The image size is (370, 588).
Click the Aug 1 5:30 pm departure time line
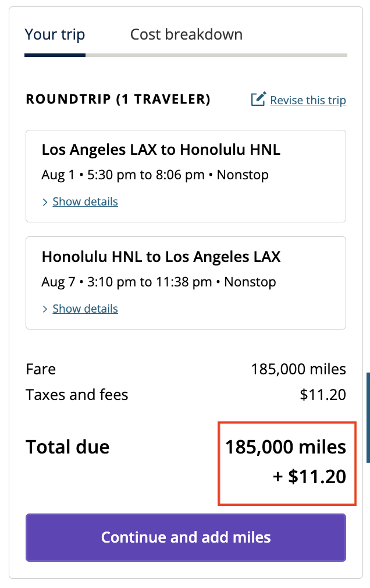coord(155,175)
